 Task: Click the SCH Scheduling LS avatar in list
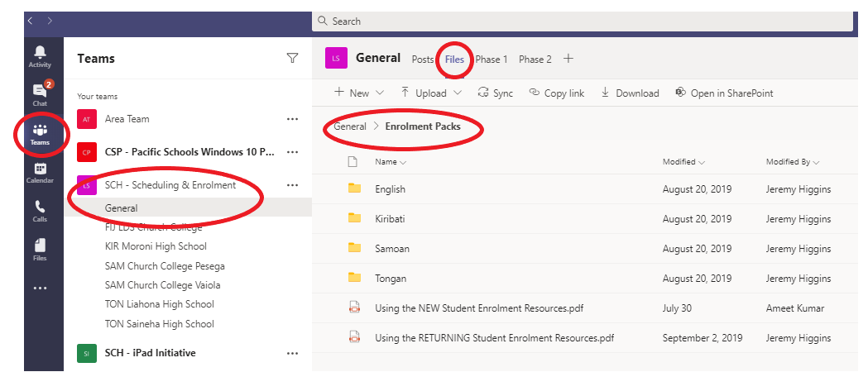pos(86,186)
